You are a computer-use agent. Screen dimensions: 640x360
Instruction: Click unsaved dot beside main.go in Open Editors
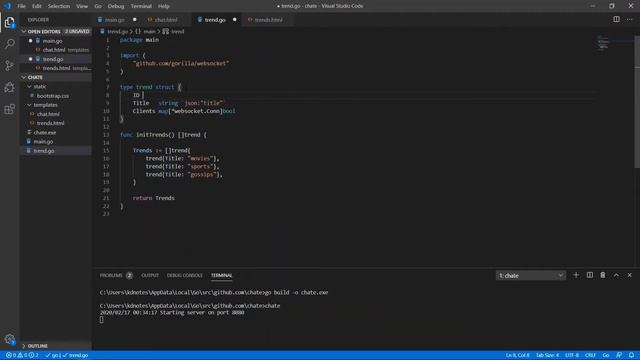[31, 41]
